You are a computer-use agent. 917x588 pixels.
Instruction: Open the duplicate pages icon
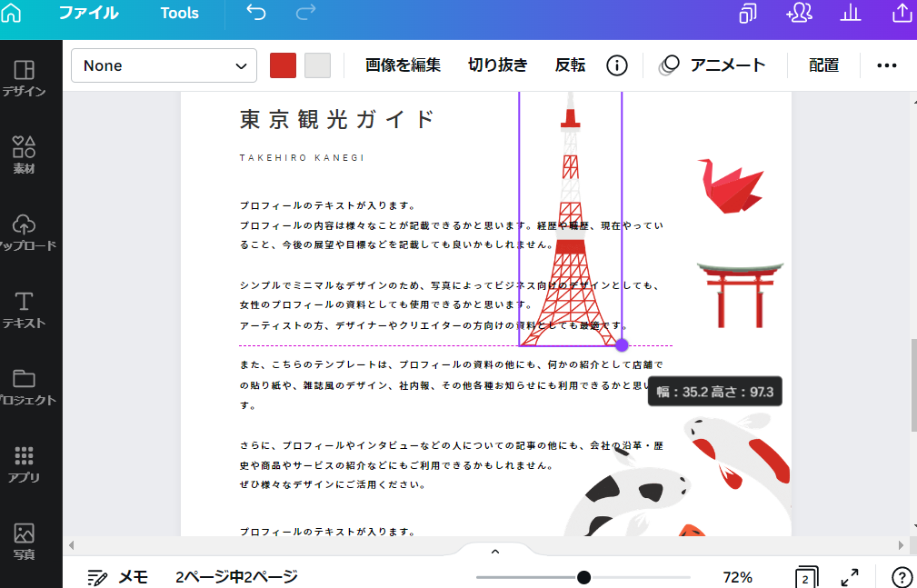747,13
